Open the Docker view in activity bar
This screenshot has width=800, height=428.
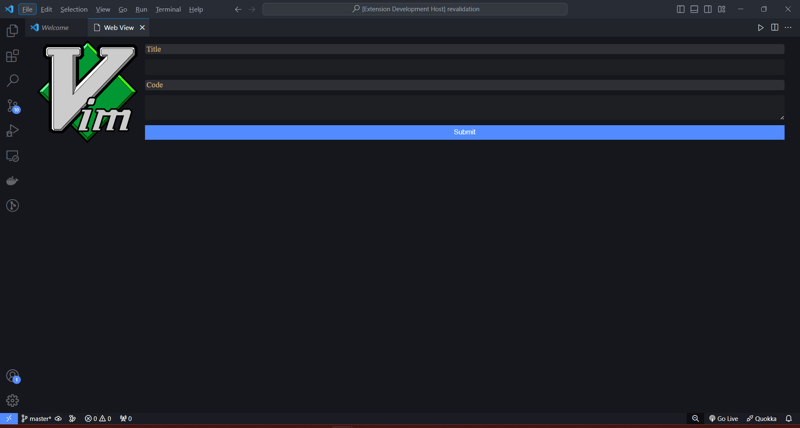coord(12,181)
